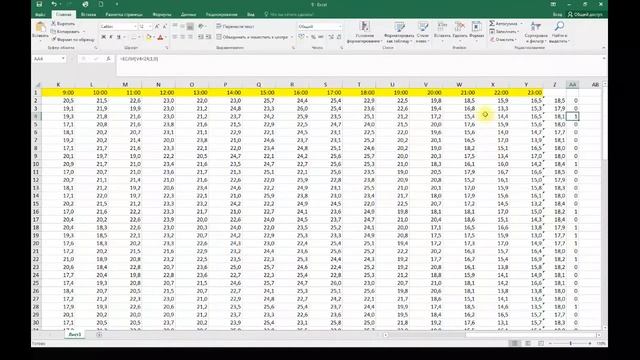Add new sheet with plus button
The image size is (640, 360).
[99, 335]
